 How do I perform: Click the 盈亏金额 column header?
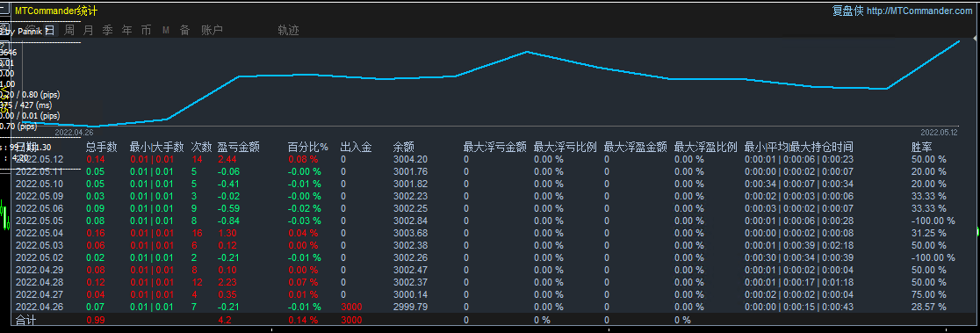(238, 148)
